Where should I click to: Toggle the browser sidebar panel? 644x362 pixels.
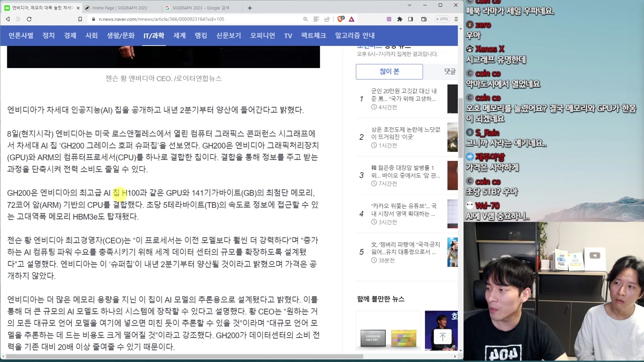(x=411, y=19)
